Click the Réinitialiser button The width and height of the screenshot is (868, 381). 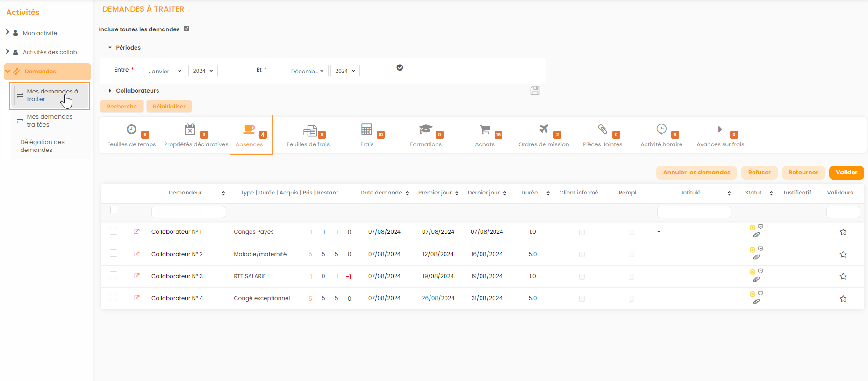169,107
